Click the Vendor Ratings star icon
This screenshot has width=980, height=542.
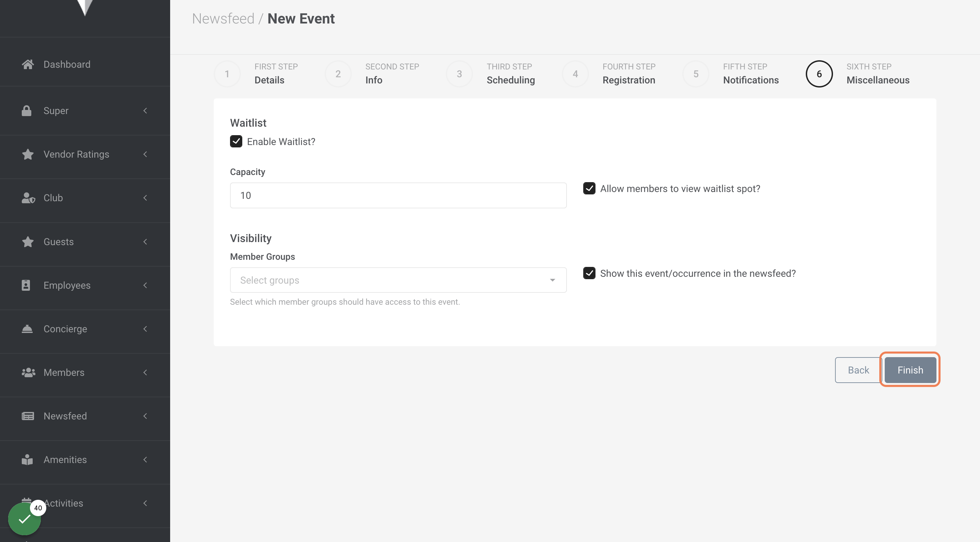pos(28,154)
